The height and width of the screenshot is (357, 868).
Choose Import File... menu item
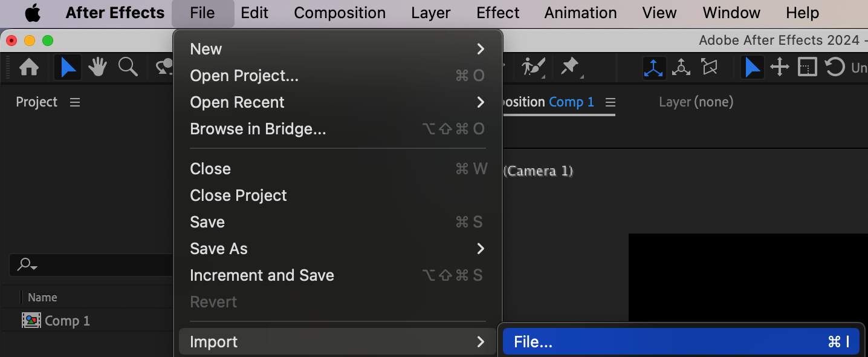(x=681, y=342)
